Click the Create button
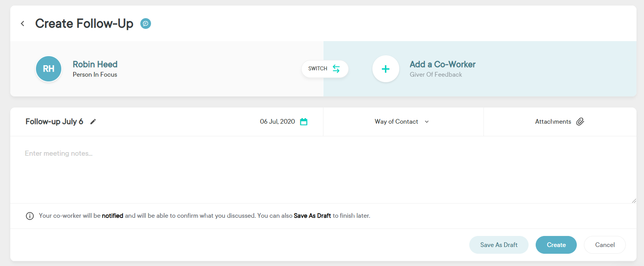644x266 pixels. pyautogui.click(x=556, y=245)
